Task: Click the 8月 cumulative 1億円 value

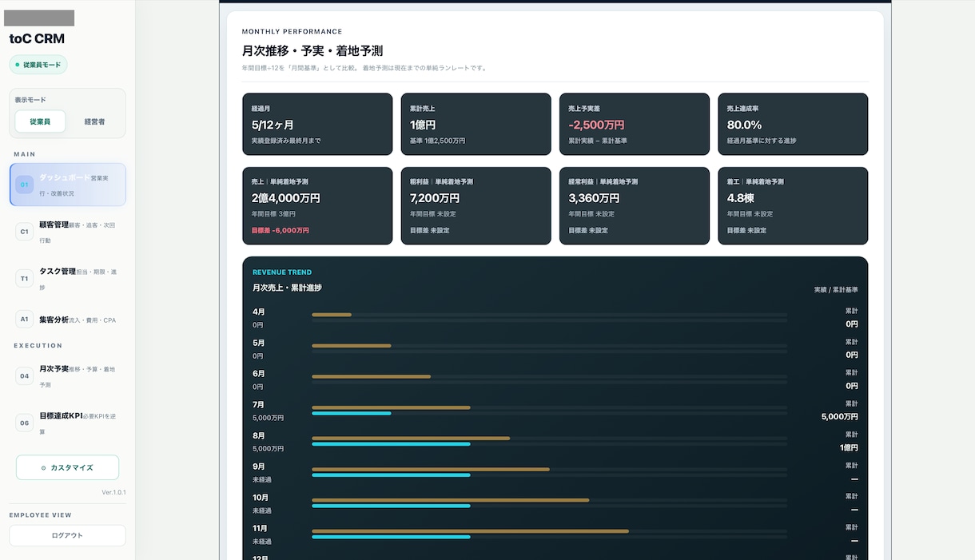Action: tap(849, 447)
